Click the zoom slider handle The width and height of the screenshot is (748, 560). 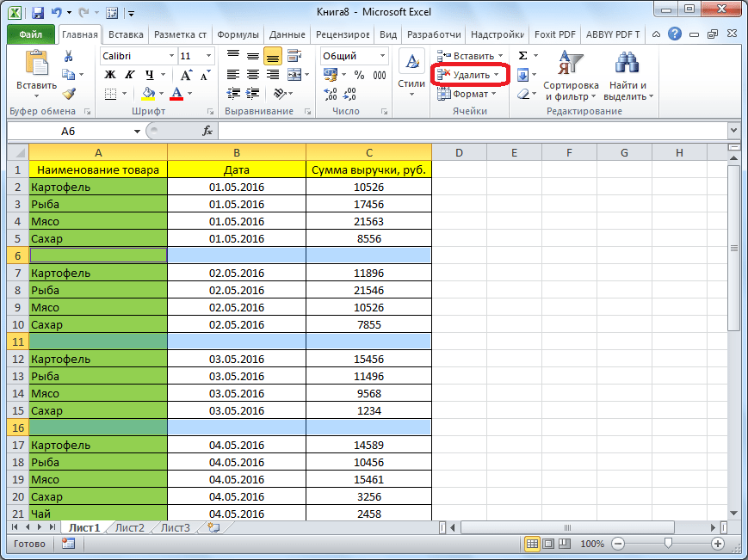(x=668, y=545)
